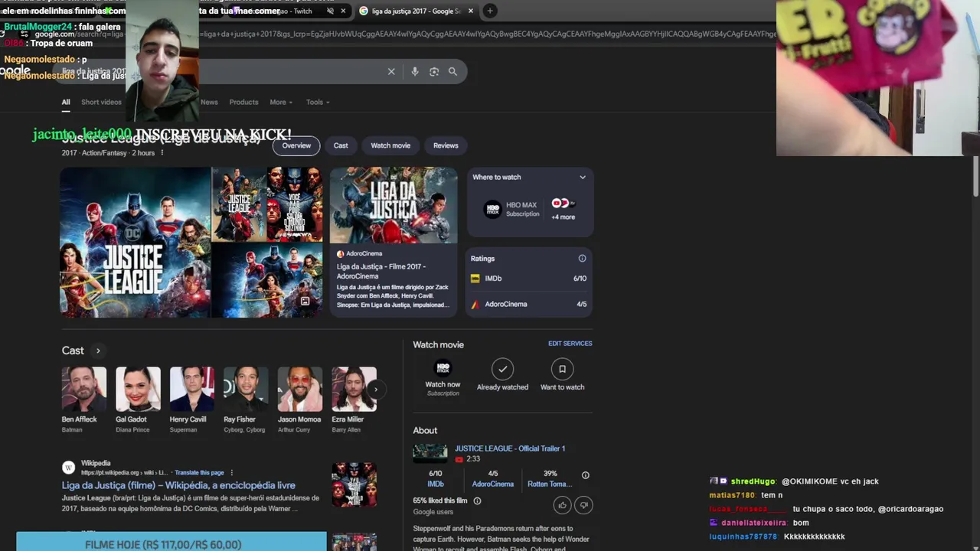Screen dimensions: 980x551
Task: Click the browser address bar URL
Action: (406, 34)
